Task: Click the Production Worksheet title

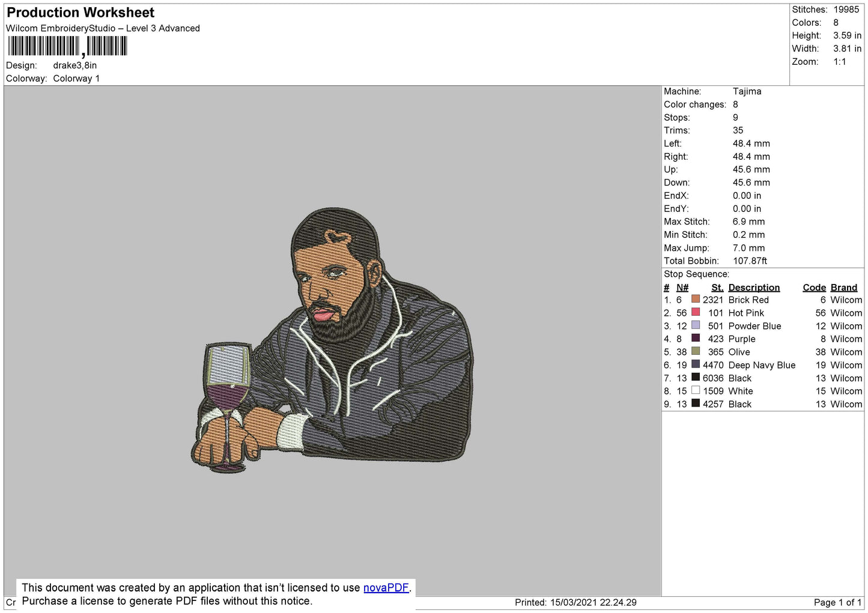Action: [80, 13]
